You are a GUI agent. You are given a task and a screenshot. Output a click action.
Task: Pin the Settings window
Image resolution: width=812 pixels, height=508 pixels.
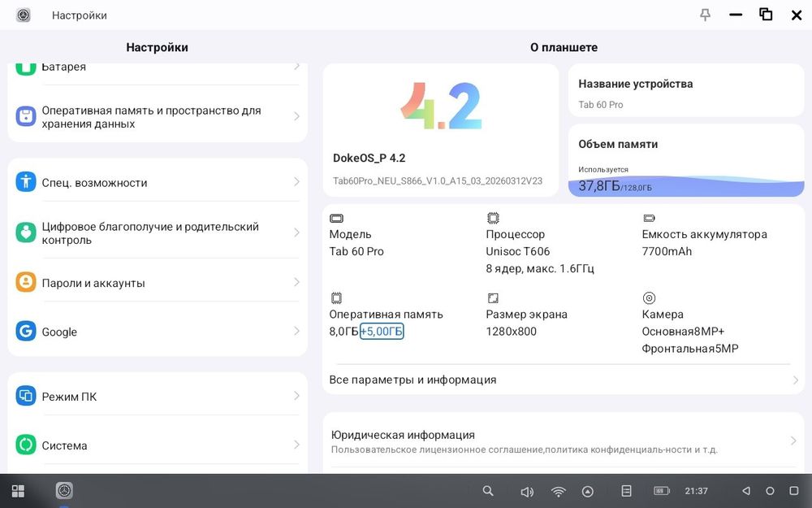pos(705,15)
